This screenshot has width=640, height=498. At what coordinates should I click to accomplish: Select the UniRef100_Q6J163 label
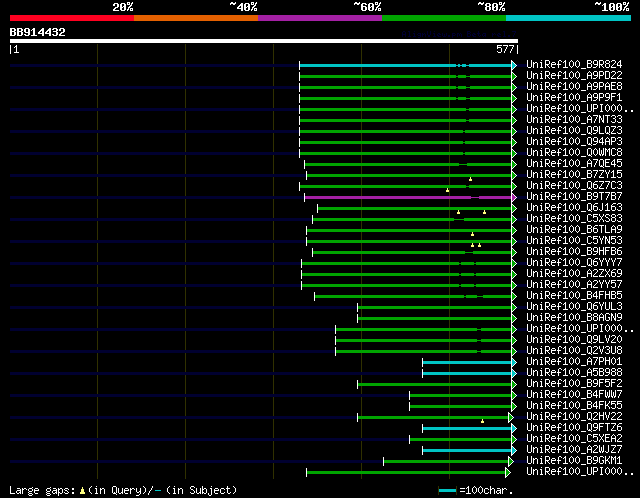tap(574, 208)
